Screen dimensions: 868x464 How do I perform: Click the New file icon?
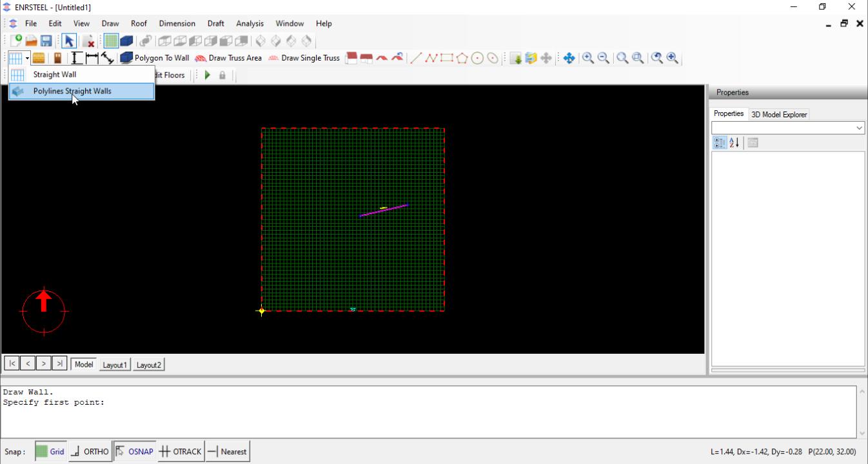16,41
